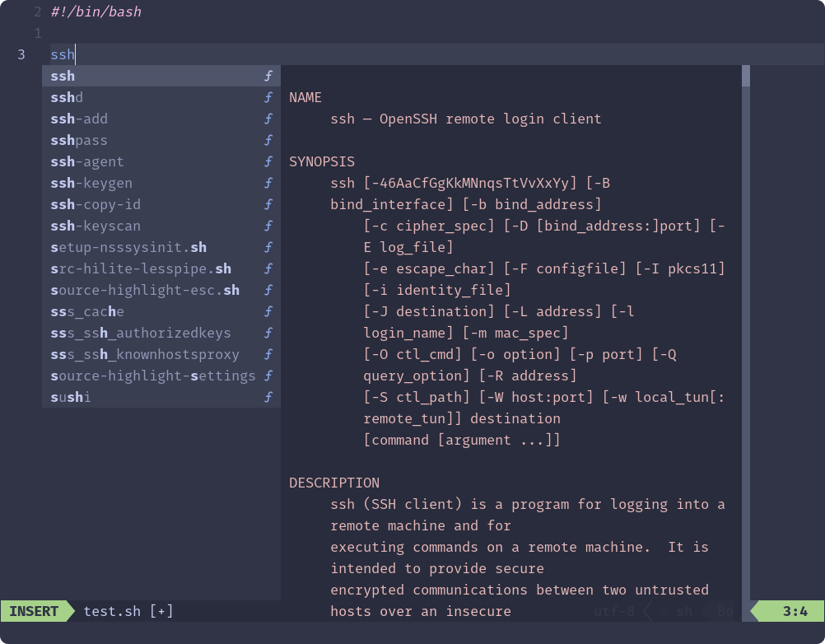This screenshot has width=825, height=644.
Task: Click the test.sh [+] filename in the statusline
Action: coord(128,611)
